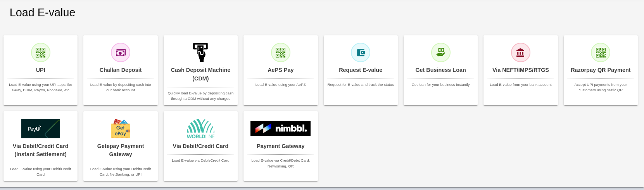Click the 'Via Debit/Credit Card (Instant Settlement)' title
The height and width of the screenshot is (190, 644).
[41, 150]
